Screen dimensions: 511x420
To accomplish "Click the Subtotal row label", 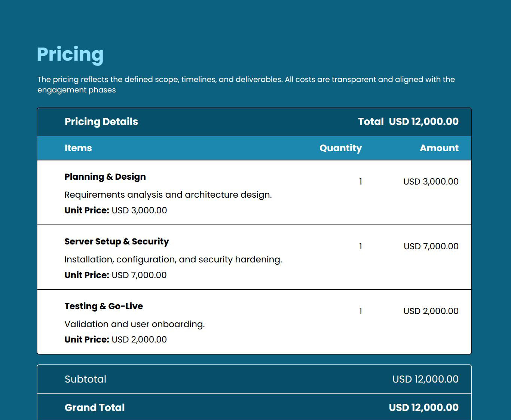I will (x=85, y=379).
